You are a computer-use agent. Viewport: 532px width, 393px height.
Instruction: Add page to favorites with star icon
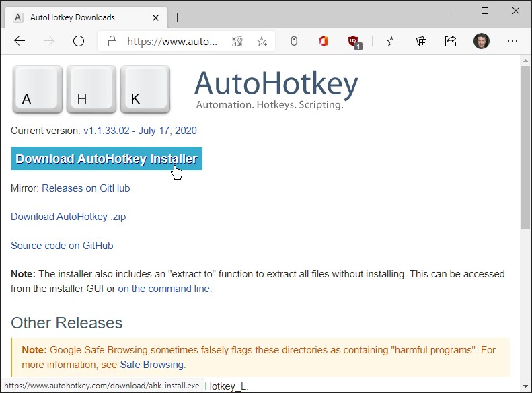tap(262, 41)
